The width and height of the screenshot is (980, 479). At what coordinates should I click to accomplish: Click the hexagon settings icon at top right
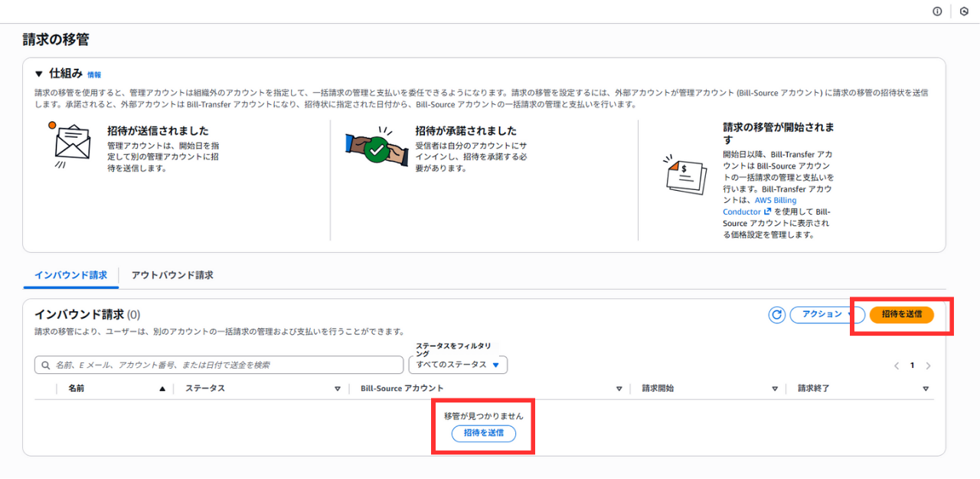[x=964, y=11]
